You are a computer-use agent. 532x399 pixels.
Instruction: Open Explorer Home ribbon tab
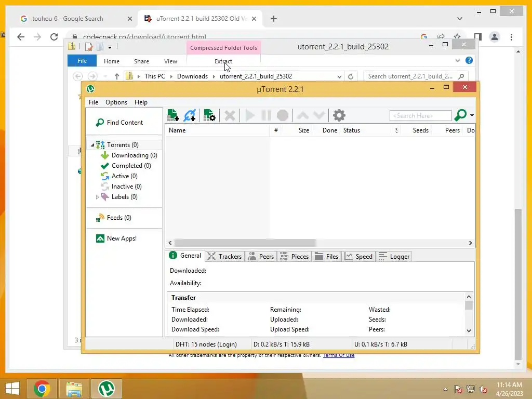pos(112,61)
